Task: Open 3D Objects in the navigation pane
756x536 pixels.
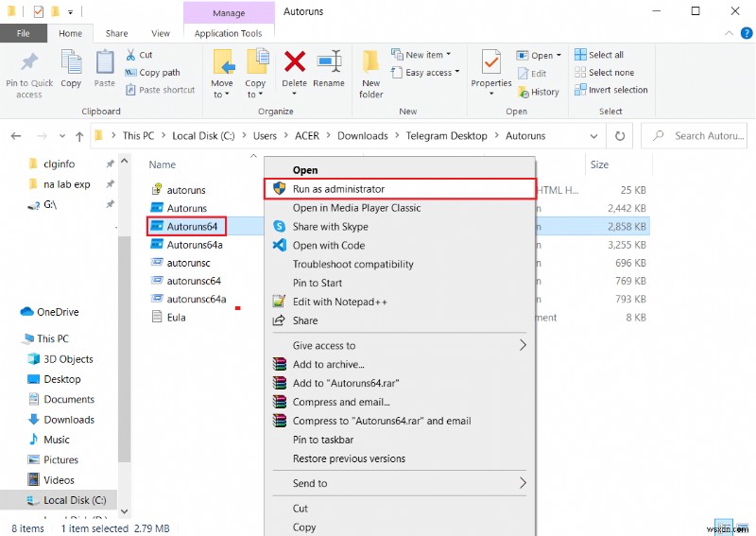Action: 68,359
